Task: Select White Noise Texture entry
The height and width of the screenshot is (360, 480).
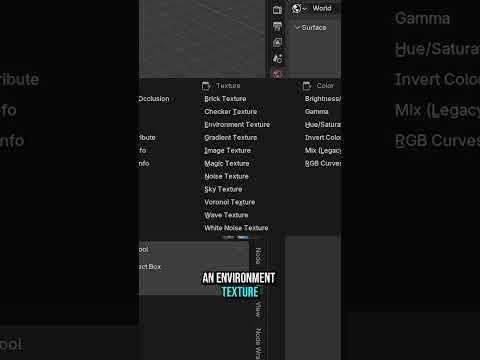Action: (x=236, y=228)
